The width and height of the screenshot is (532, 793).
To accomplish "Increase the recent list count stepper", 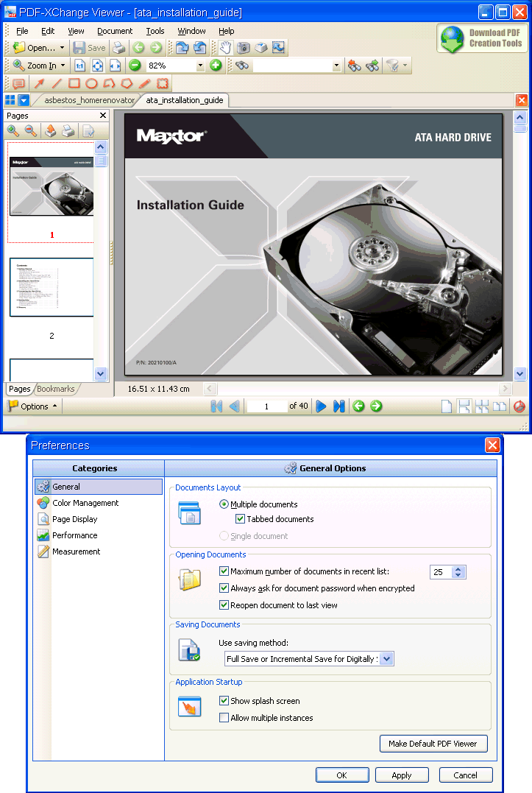I will 458,569.
